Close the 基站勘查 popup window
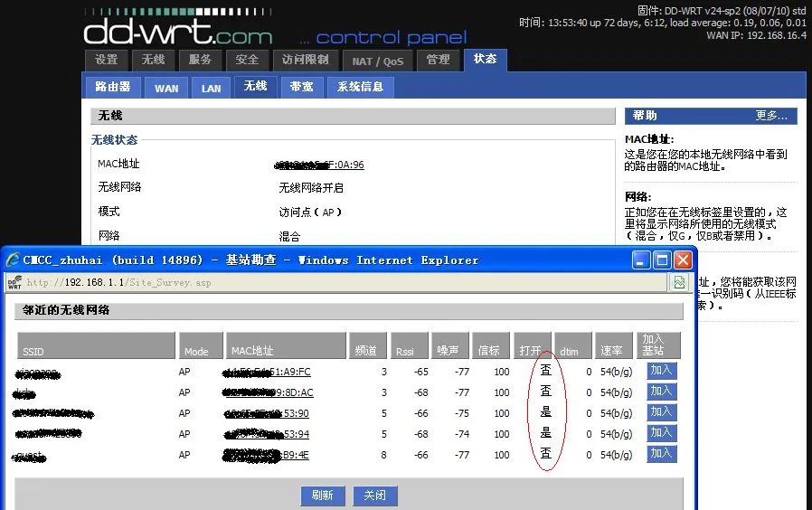The height and width of the screenshot is (510, 812). [x=683, y=260]
